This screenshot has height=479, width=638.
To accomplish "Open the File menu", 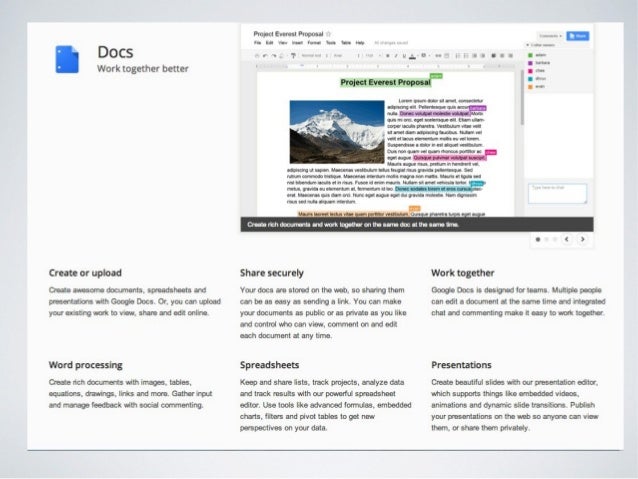I will pos(258,43).
